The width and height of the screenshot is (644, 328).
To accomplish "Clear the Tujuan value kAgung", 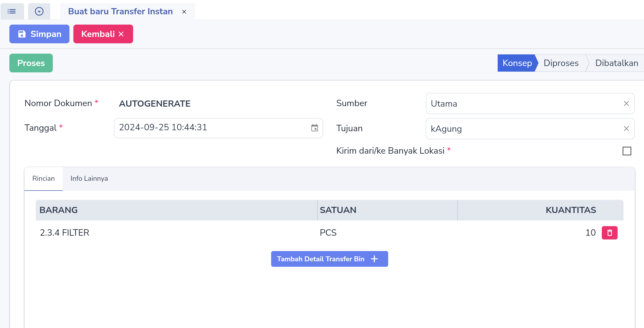I will pyautogui.click(x=626, y=128).
